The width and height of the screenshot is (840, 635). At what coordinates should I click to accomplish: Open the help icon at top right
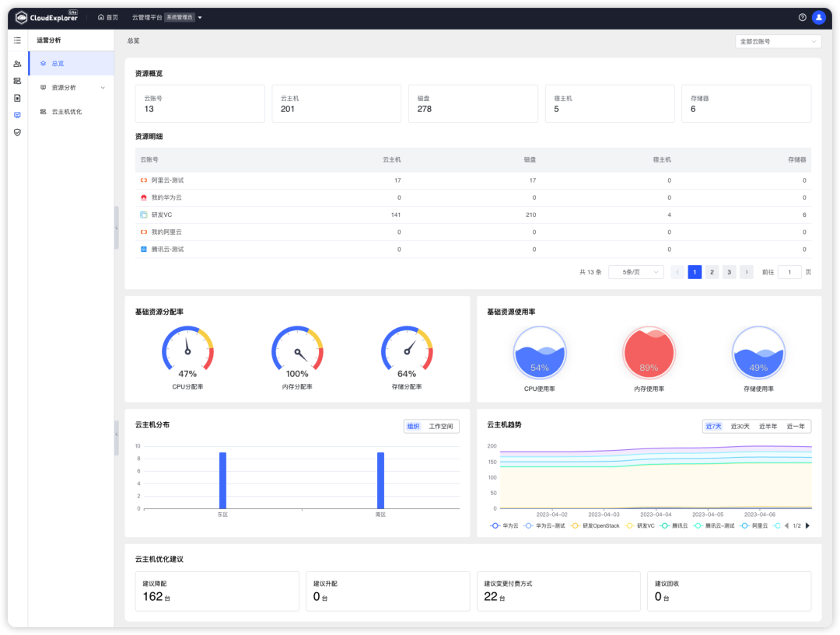click(x=800, y=16)
